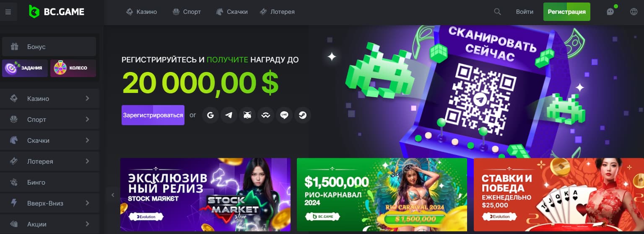Expand the Казино sidebar chevron
This screenshot has width=644, height=234.
(x=88, y=99)
